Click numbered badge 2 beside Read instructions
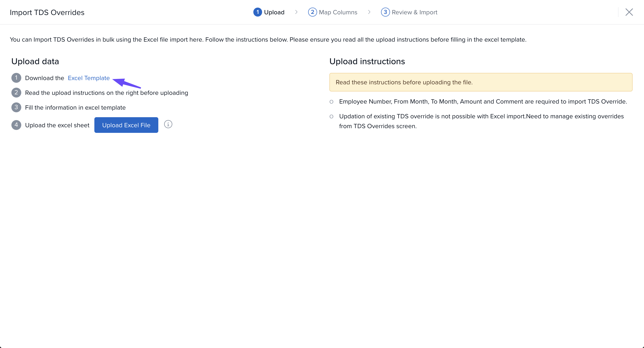The image size is (644, 348). coord(16,93)
